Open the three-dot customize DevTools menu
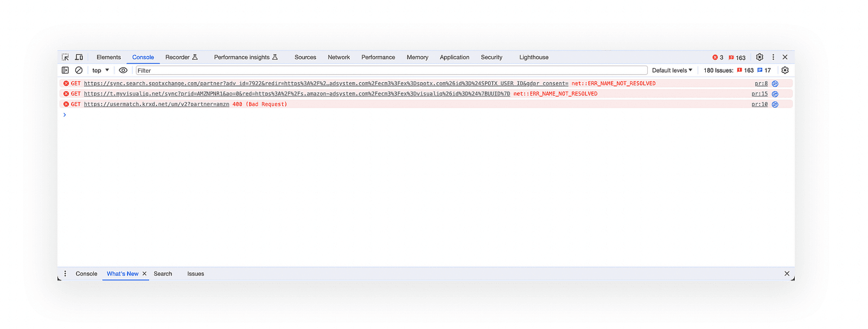Image resolution: width=868 pixels, height=329 pixels. pos(773,57)
